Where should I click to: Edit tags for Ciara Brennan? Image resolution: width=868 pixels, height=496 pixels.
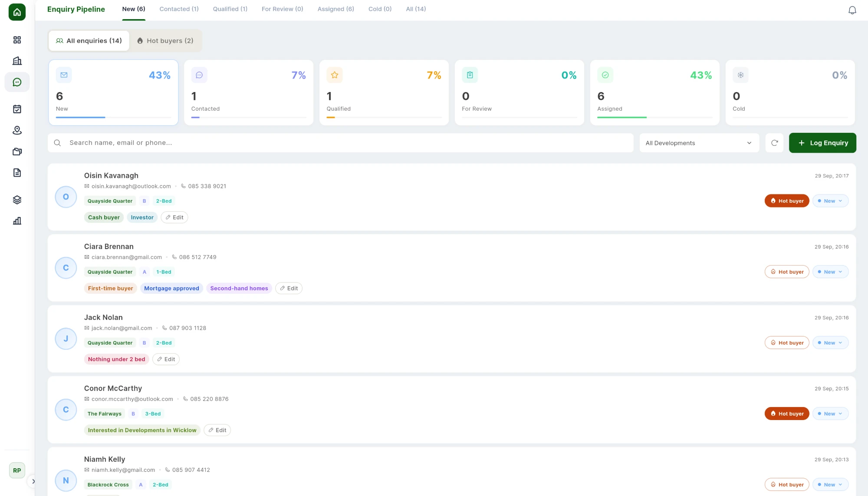(x=289, y=288)
